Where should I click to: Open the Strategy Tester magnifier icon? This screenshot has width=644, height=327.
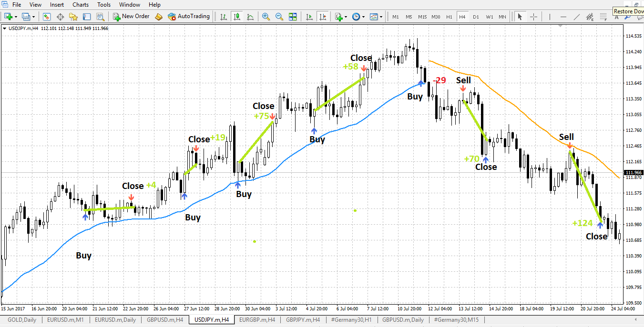pyautogui.click(x=100, y=17)
